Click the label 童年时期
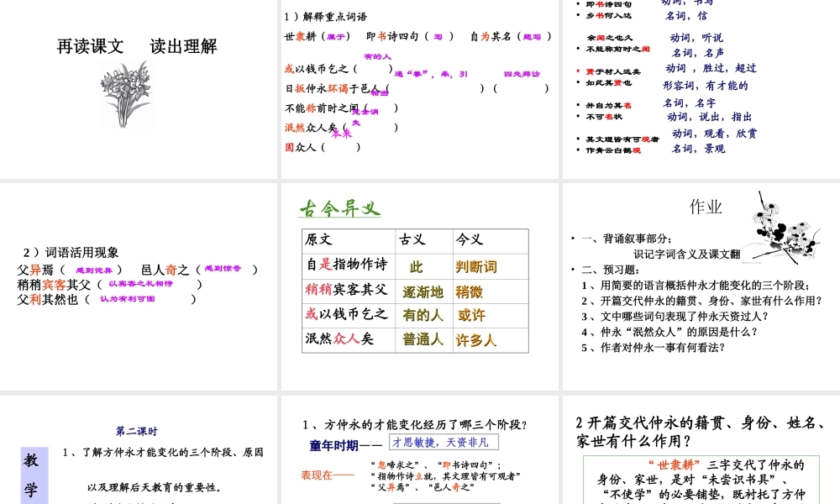This screenshot has width=840, height=504. coord(333,445)
